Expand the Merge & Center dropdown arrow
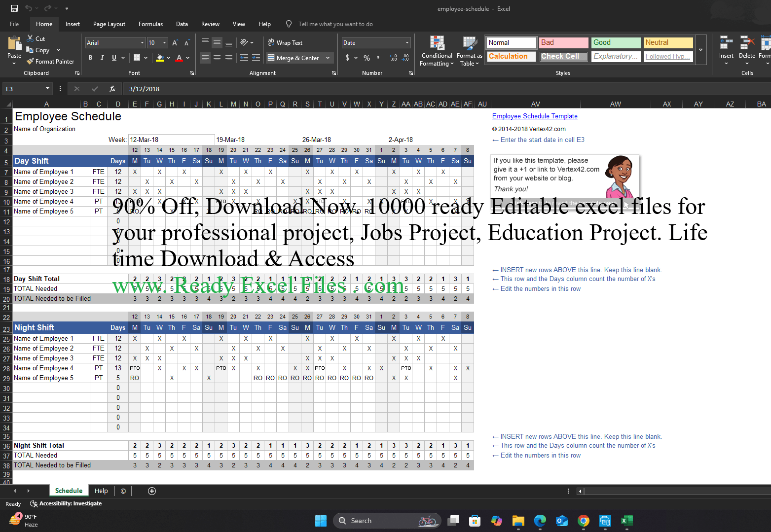This screenshot has height=532, width=771. pyautogui.click(x=328, y=58)
